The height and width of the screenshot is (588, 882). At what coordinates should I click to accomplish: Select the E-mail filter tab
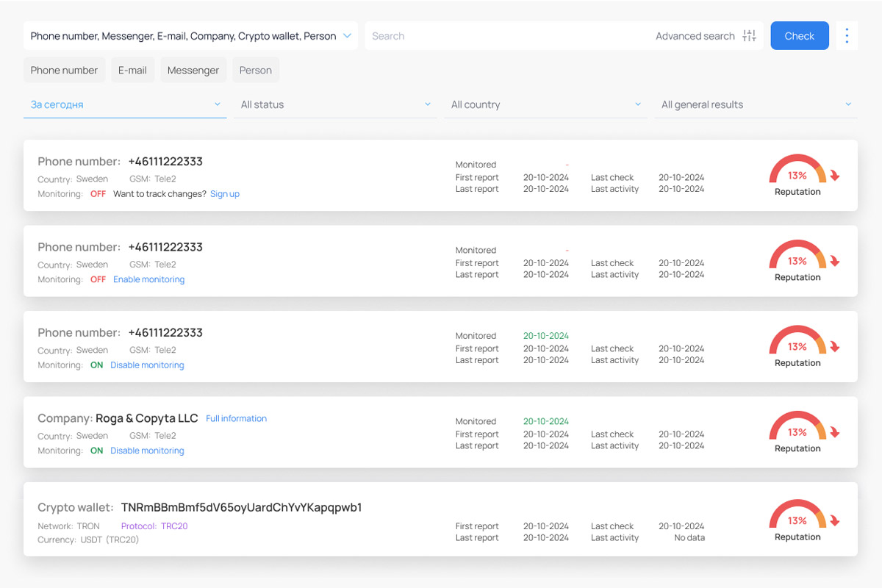click(x=132, y=71)
